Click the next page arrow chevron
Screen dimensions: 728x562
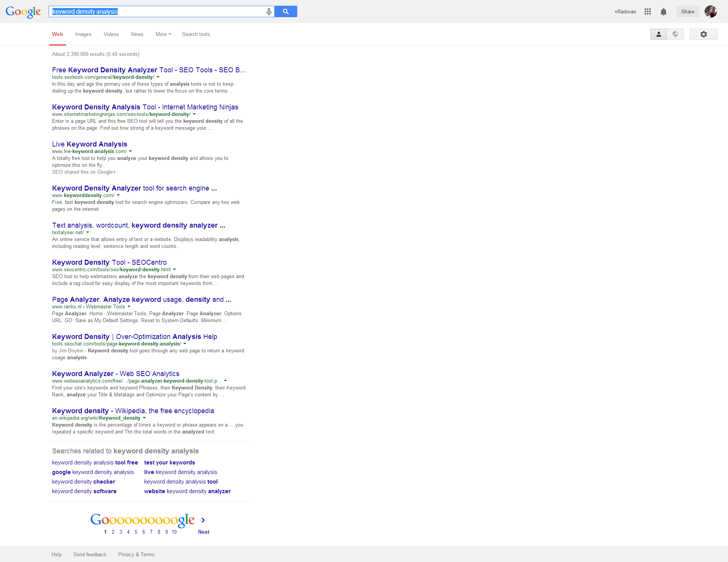click(x=203, y=520)
